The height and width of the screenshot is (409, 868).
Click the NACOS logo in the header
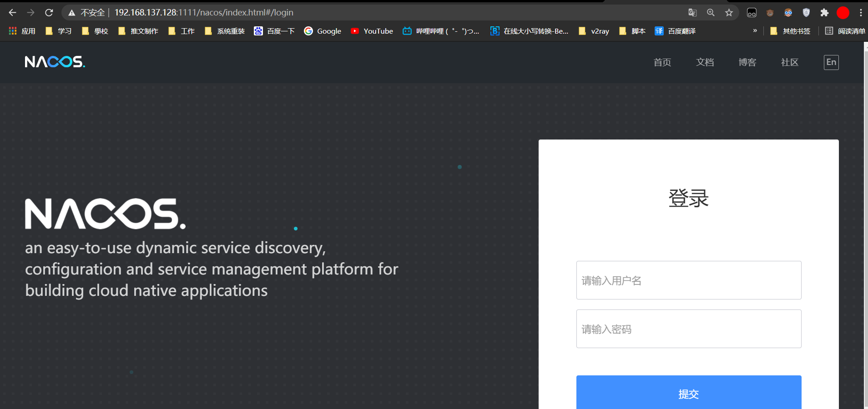(55, 62)
